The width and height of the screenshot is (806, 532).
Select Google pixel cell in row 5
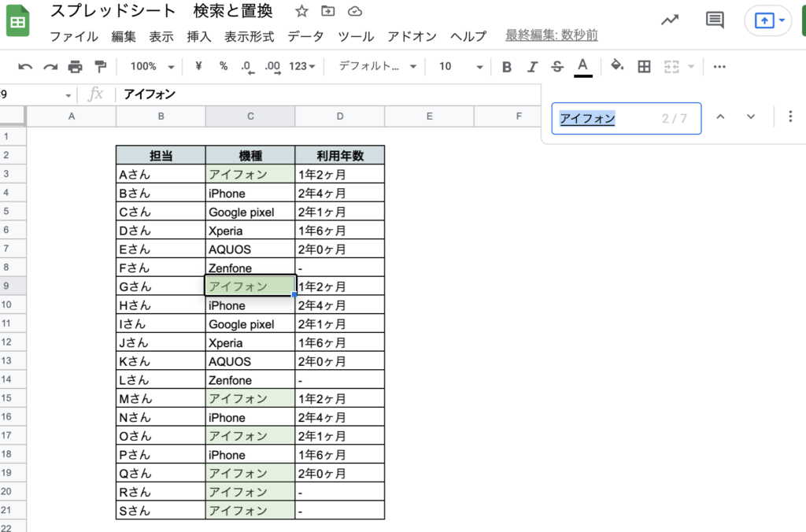tap(250, 212)
